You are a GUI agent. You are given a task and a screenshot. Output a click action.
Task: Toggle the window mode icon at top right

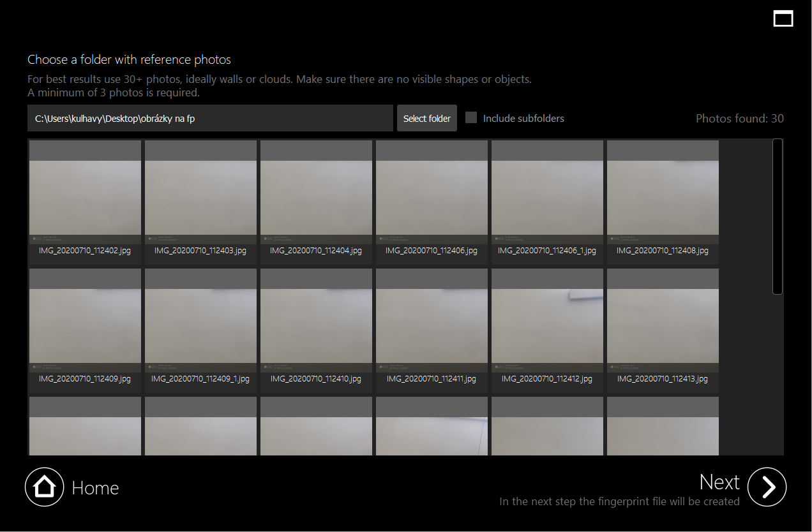click(783, 18)
